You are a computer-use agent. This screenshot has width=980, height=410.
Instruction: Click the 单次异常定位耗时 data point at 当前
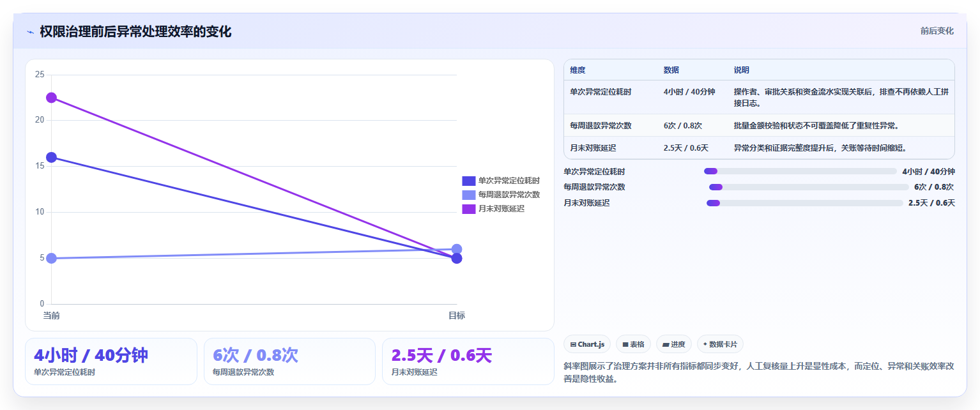tap(51, 157)
